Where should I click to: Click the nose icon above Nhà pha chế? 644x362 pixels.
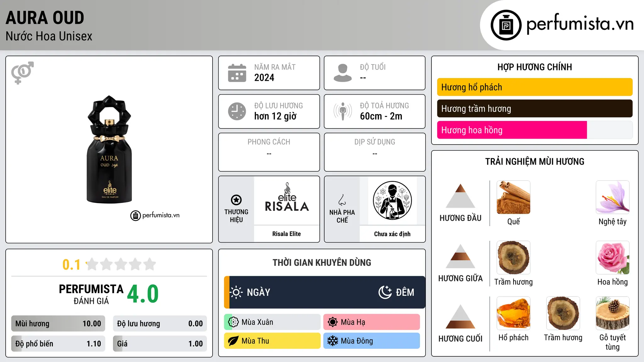click(x=342, y=200)
